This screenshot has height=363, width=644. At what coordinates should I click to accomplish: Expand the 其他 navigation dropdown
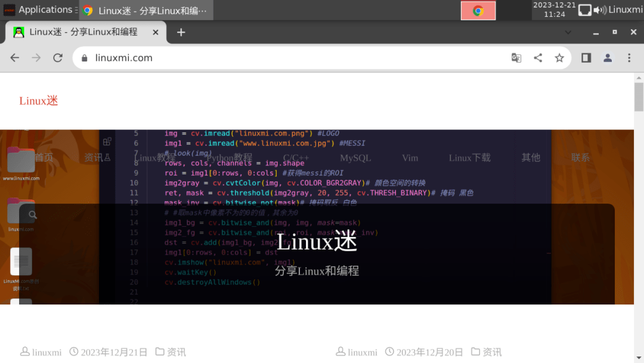pos(530,158)
